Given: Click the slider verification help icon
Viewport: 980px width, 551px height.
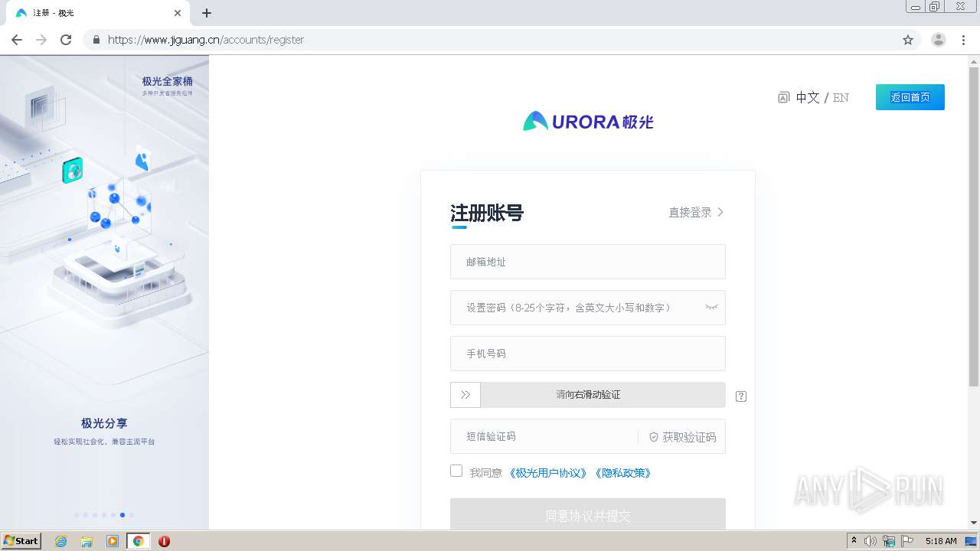Looking at the screenshot, I should click(740, 396).
